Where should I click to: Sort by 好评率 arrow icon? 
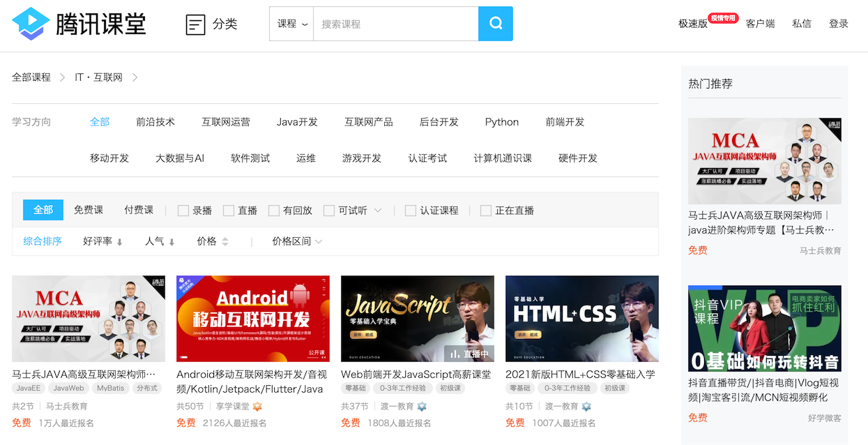click(119, 242)
